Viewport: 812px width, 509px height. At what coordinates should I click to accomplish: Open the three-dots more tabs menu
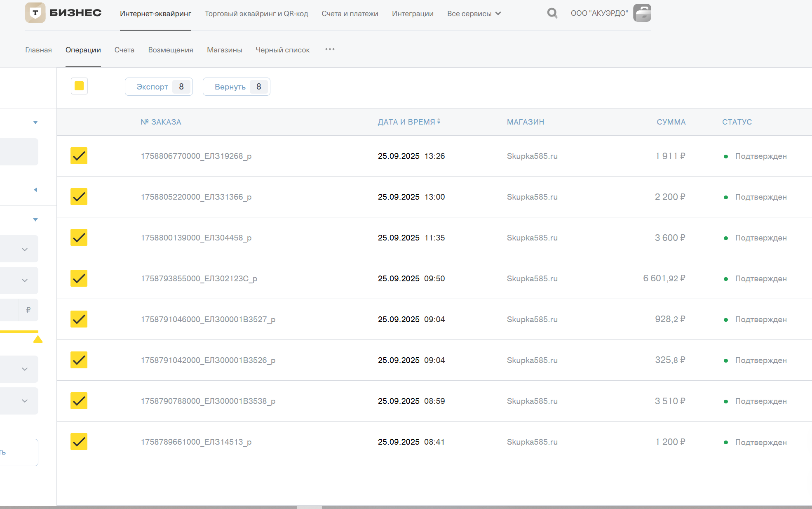[x=330, y=49]
